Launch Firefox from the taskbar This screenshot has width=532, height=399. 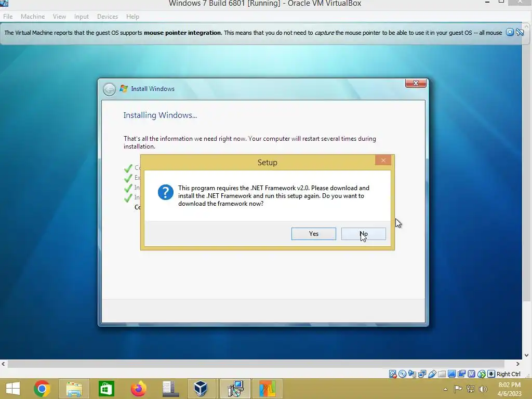click(138, 389)
